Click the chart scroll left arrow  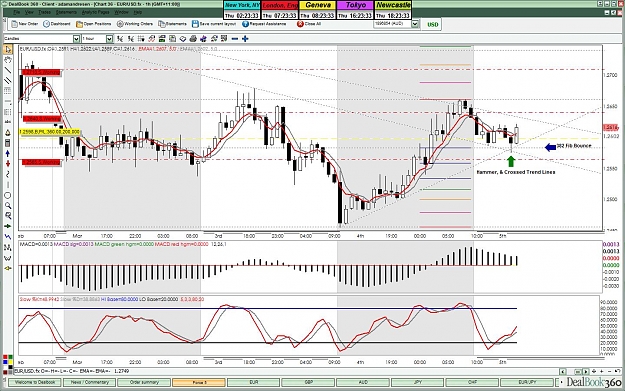(563, 371)
